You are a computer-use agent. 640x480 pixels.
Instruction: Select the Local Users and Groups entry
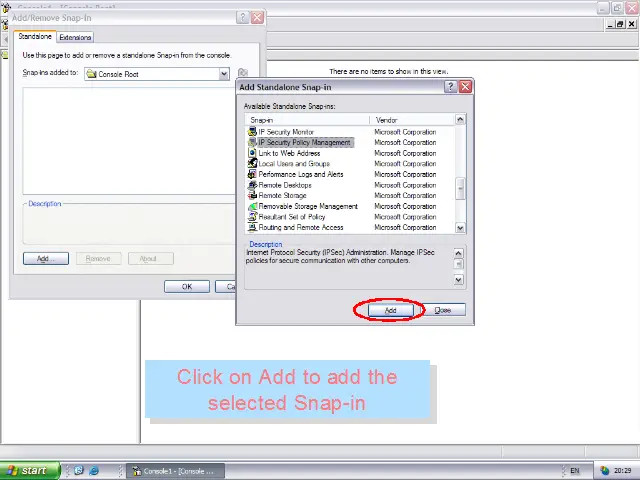294,164
